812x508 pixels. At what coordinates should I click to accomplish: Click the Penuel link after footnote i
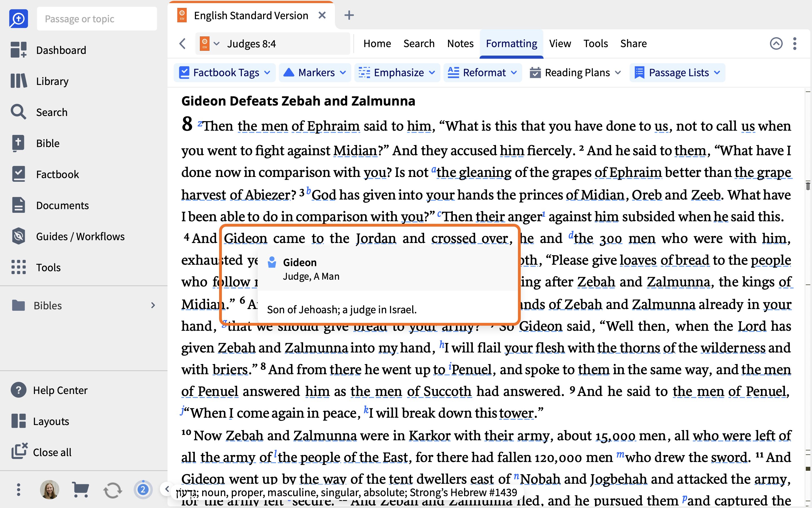[x=471, y=370]
